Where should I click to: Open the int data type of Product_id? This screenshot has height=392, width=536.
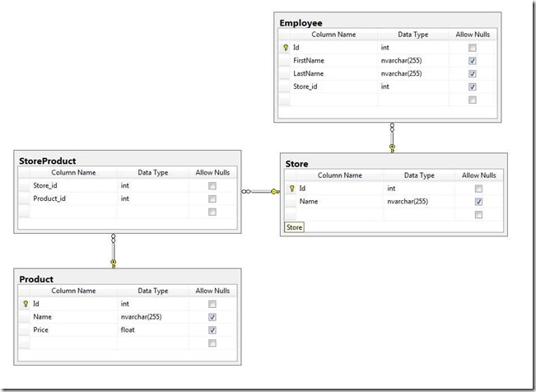153,198
